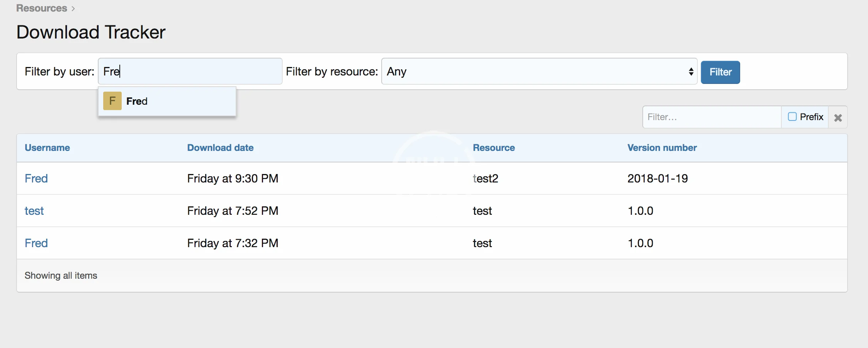
Task: Clear the table filter with X icon
Action: (838, 117)
